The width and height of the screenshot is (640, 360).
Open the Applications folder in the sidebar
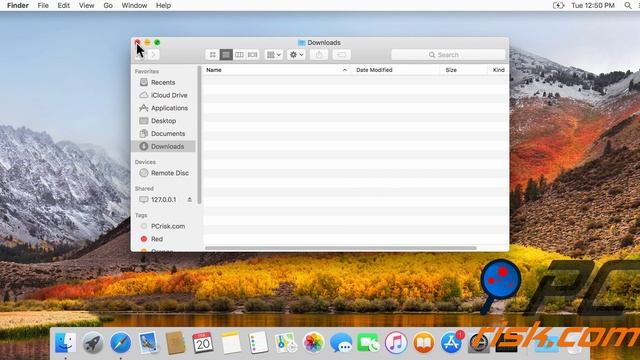[x=163, y=108]
